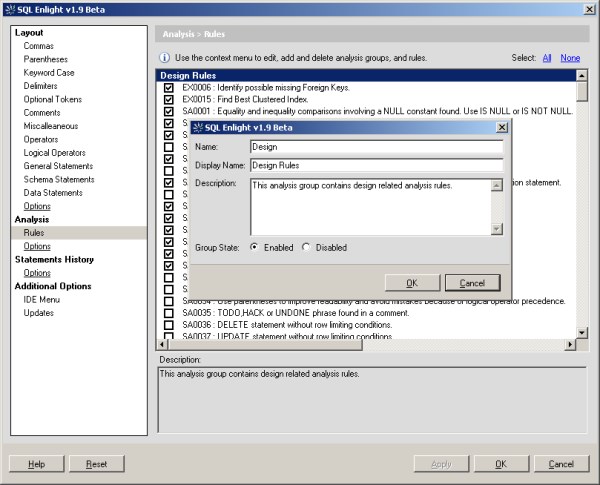Open the General Statements page
Image resolution: width=600 pixels, height=485 pixels.
[x=59, y=166]
